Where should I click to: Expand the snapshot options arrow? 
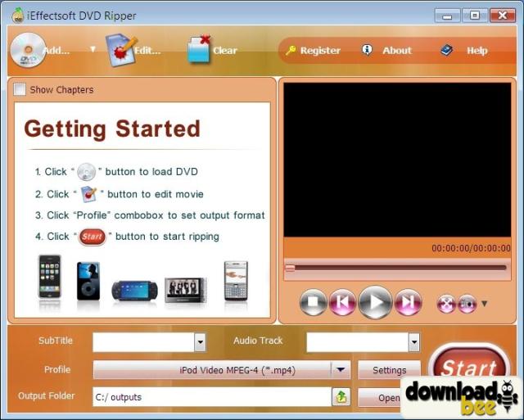pyautogui.click(x=484, y=304)
